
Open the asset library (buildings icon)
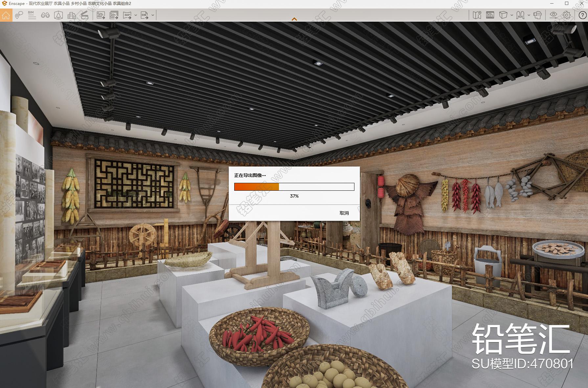[x=71, y=15]
